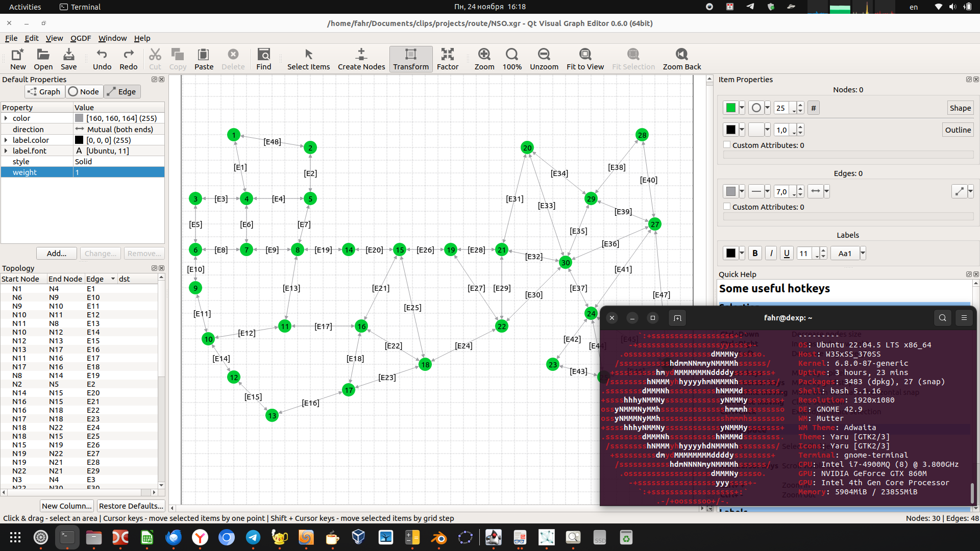Click the Zoom Back icon
The image size is (980, 551).
(x=681, y=55)
